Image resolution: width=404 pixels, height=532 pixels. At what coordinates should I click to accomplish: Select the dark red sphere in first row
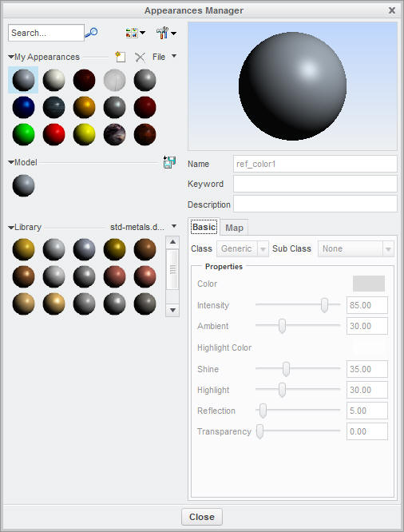click(x=84, y=80)
